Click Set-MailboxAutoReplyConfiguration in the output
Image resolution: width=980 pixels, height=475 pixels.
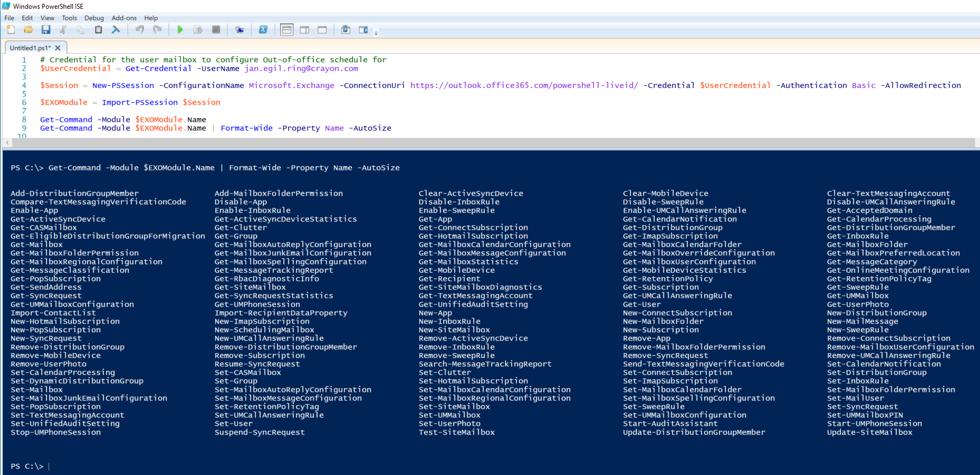tap(293, 390)
